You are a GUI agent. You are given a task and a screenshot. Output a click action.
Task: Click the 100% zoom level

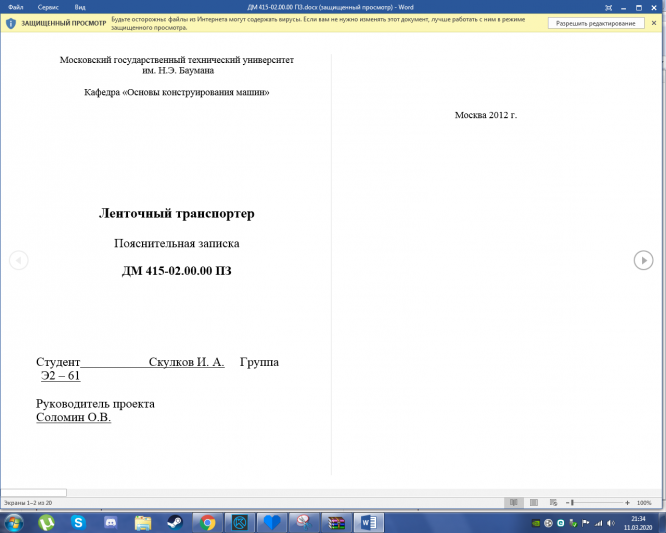[644, 502]
